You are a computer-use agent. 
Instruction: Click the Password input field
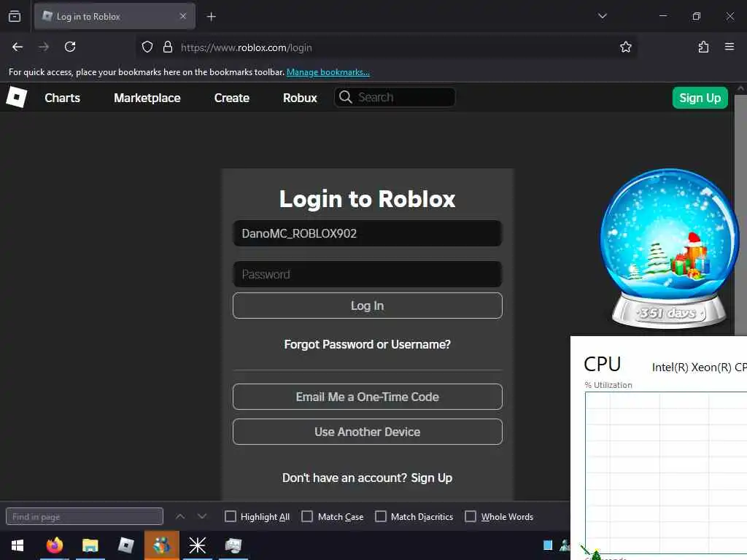click(368, 274)
